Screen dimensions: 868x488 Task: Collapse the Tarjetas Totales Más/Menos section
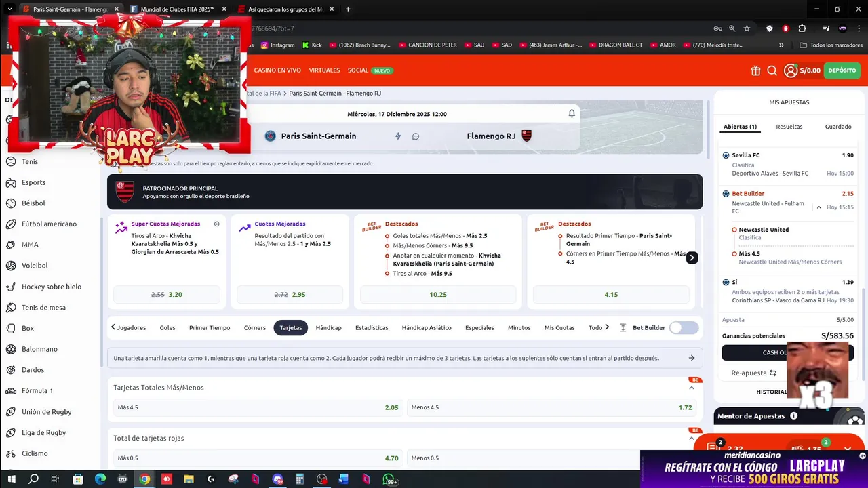(x=692, y=388)
